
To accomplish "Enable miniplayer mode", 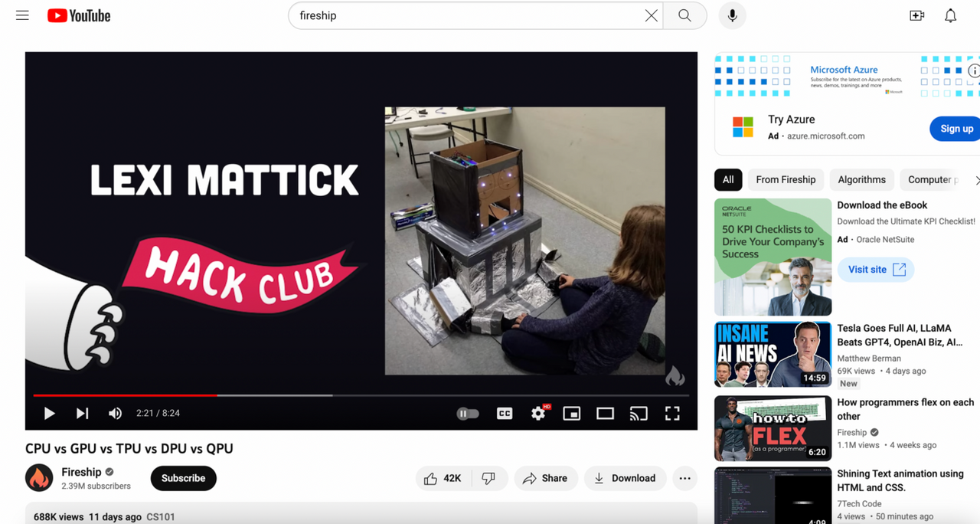I will tap(572, 414).
